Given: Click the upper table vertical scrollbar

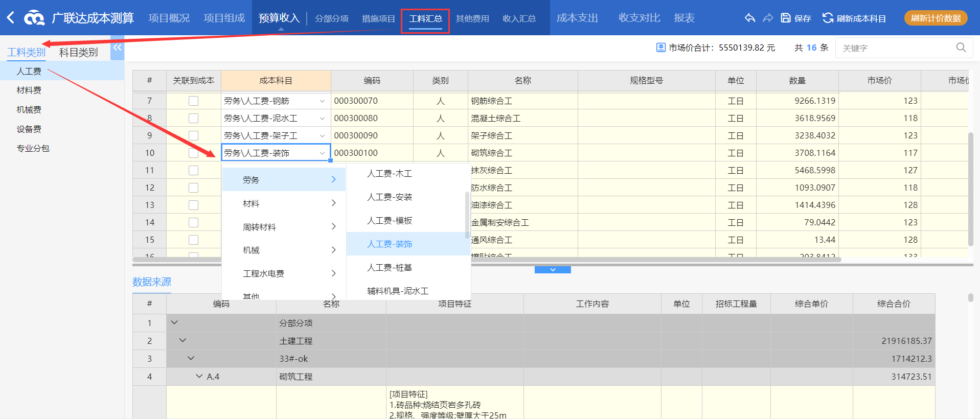Looking at the screenshot, I should (x=971, y=189).
